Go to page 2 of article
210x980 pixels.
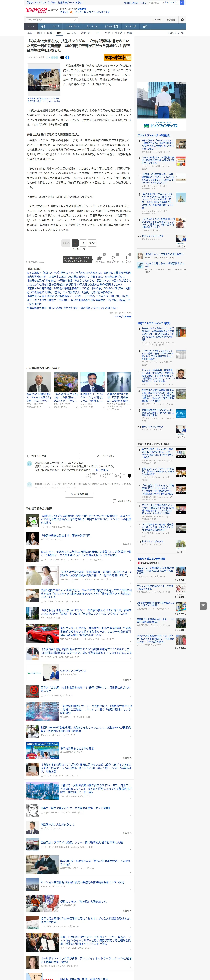click(x=83, y=243)
